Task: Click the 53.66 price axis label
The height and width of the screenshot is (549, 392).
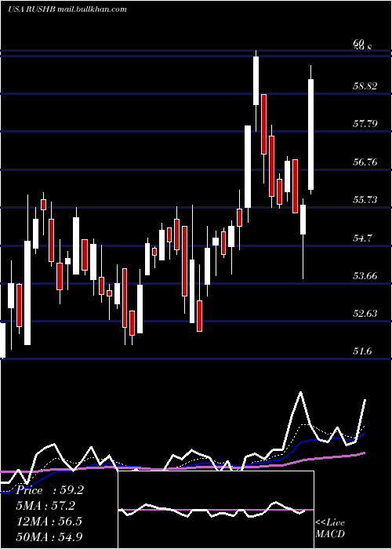Action: (365, 276)
